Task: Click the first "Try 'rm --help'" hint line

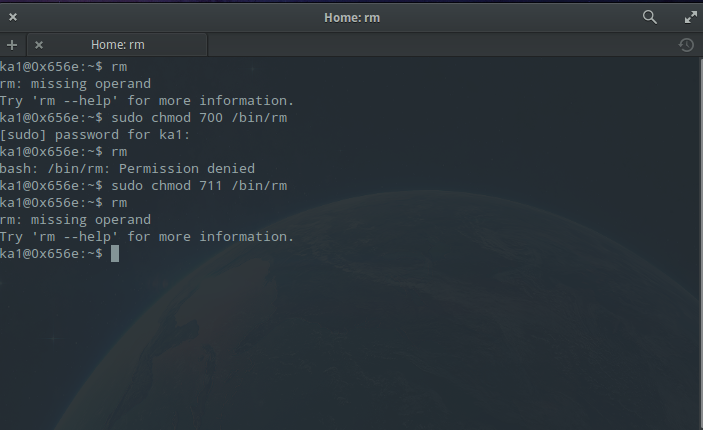Action: click(147, 101)
